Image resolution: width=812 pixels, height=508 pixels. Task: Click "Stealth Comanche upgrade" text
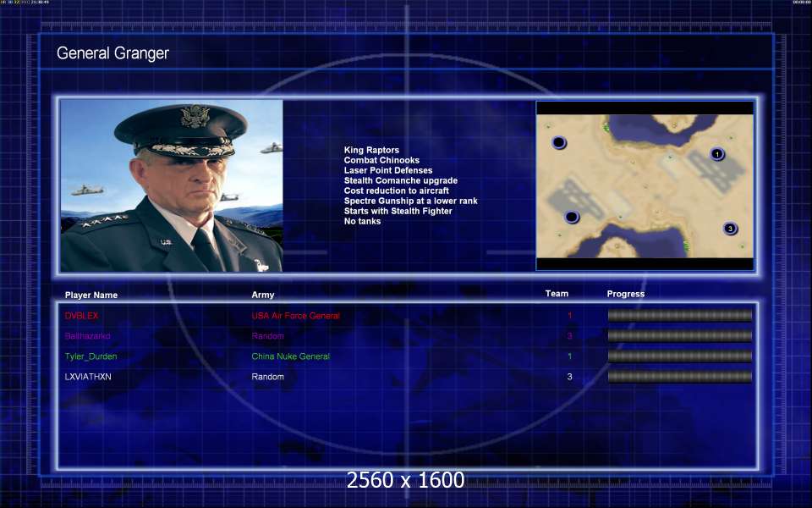tap(401, 180)
